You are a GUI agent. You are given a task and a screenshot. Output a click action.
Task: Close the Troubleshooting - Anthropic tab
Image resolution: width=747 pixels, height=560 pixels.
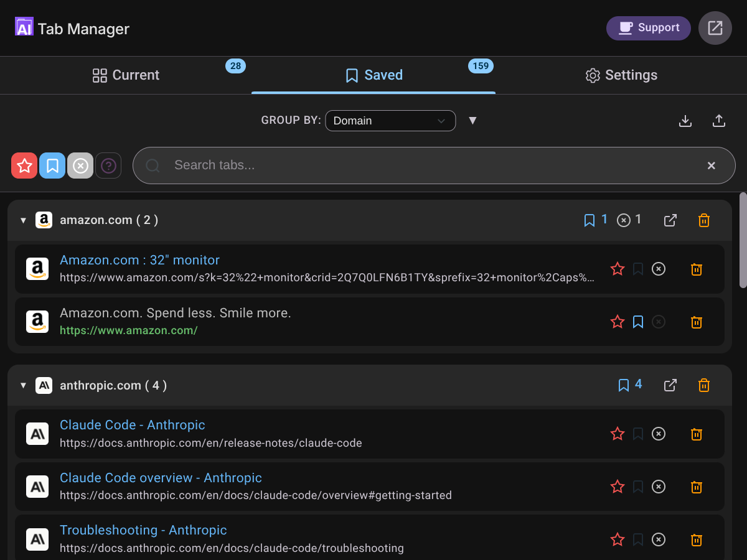click(659, 539)
